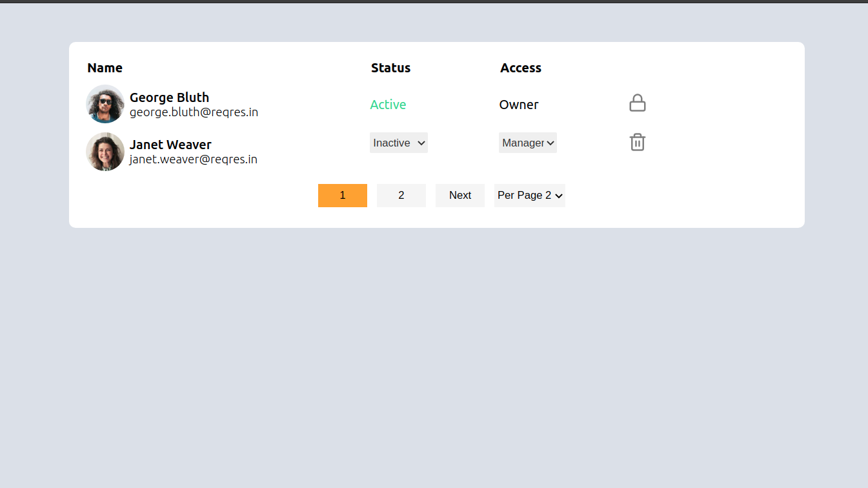The image size is (868, 488).
Task: Click the Next pagination button
Action: 459,195
